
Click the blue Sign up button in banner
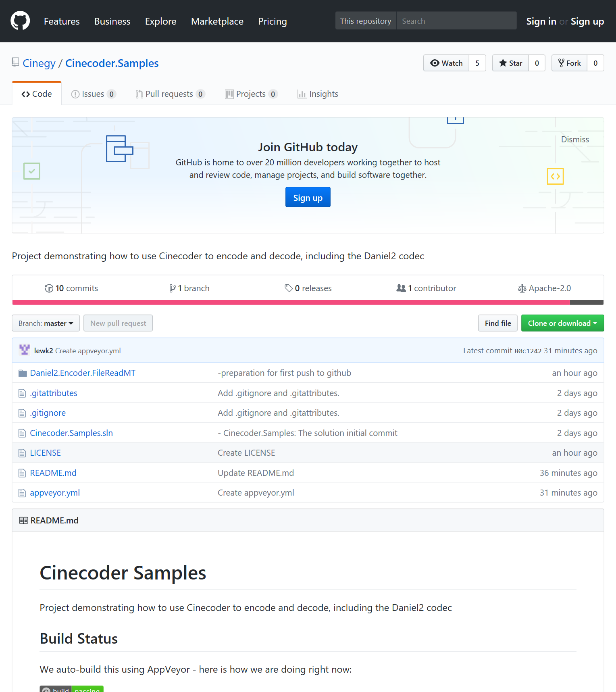308,197
